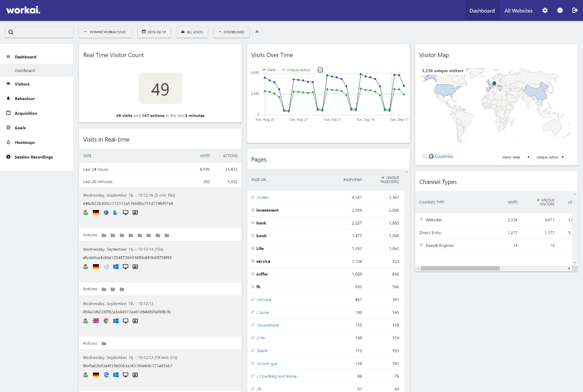
Task: Open the Dashboard tab in top navigation
Action: pos(482,11)
